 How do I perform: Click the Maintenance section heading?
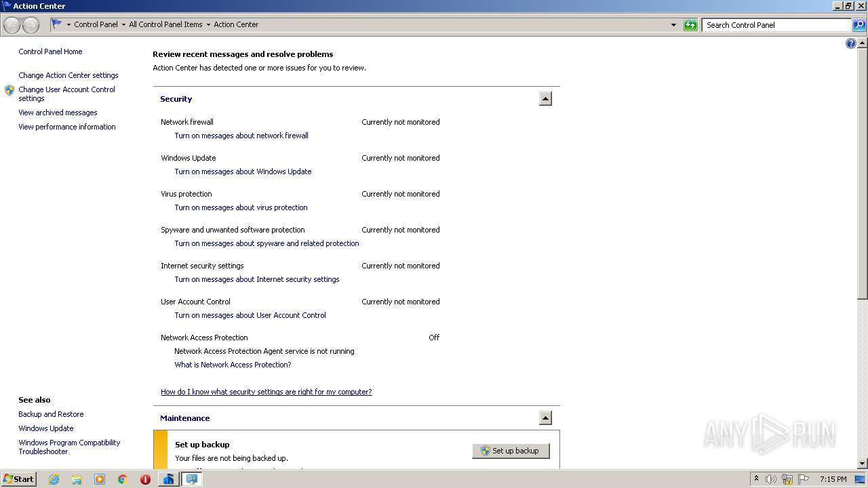coord(185,418)
